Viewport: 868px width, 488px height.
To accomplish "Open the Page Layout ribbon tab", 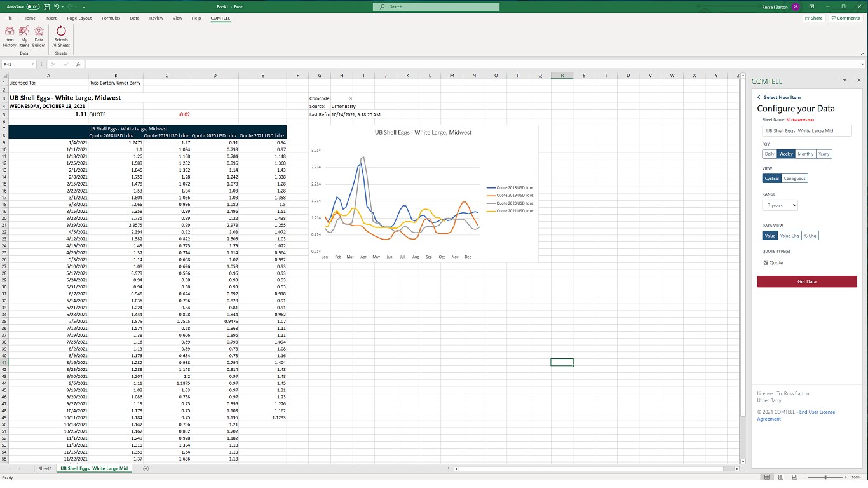I will click(79, 18).
